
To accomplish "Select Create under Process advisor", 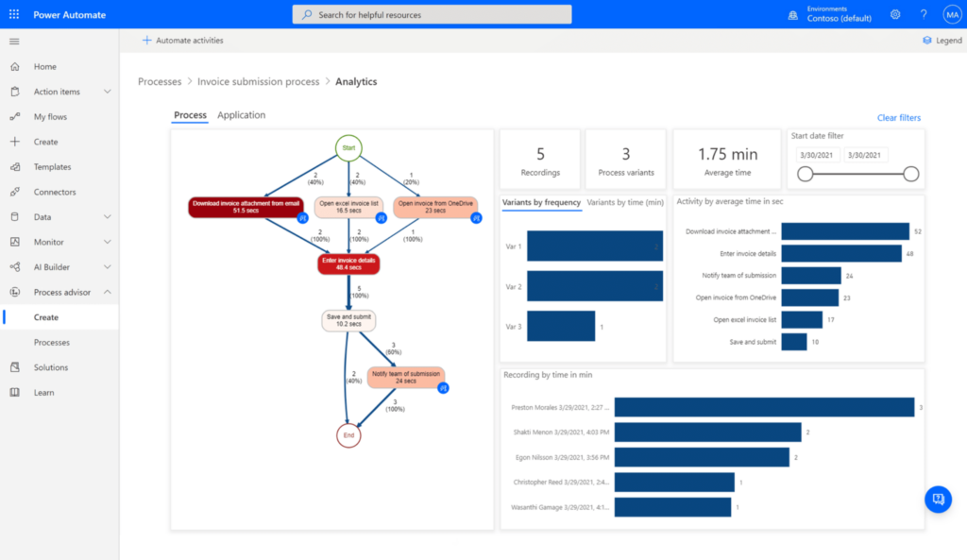I will pyautogui.click(x=46, y=317).
